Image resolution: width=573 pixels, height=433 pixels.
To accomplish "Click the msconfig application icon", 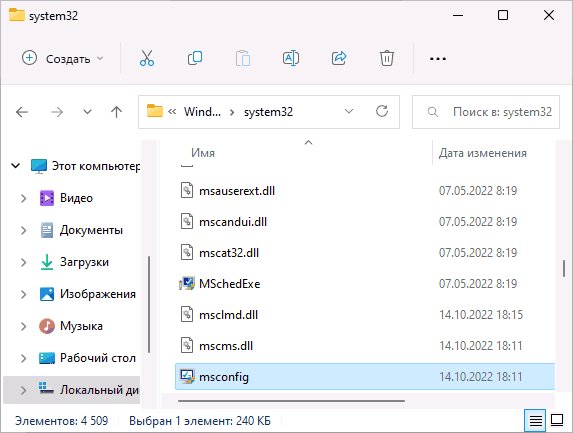I will [187, 377].
